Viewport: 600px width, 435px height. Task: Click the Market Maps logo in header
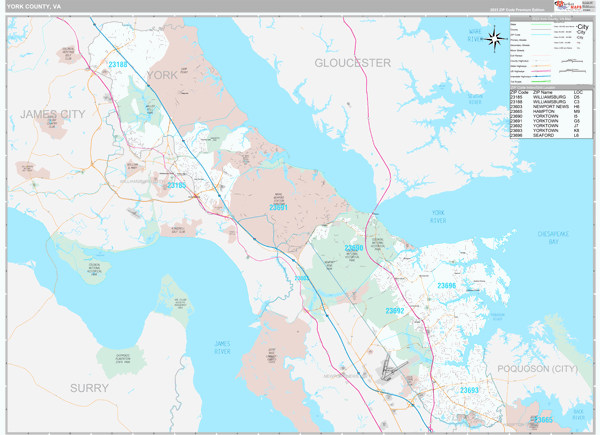click(567, 6)
